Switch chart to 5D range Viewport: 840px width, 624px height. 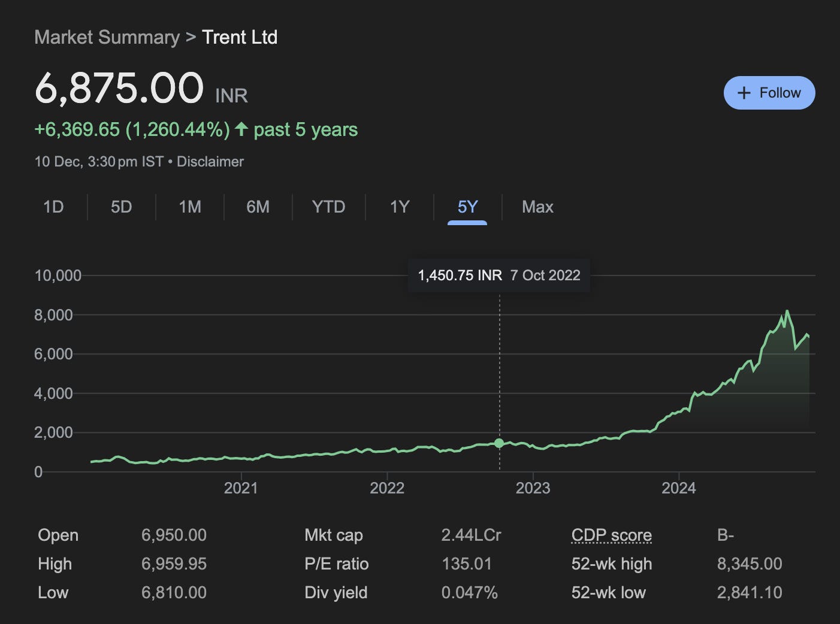click(x=121, y=207)
